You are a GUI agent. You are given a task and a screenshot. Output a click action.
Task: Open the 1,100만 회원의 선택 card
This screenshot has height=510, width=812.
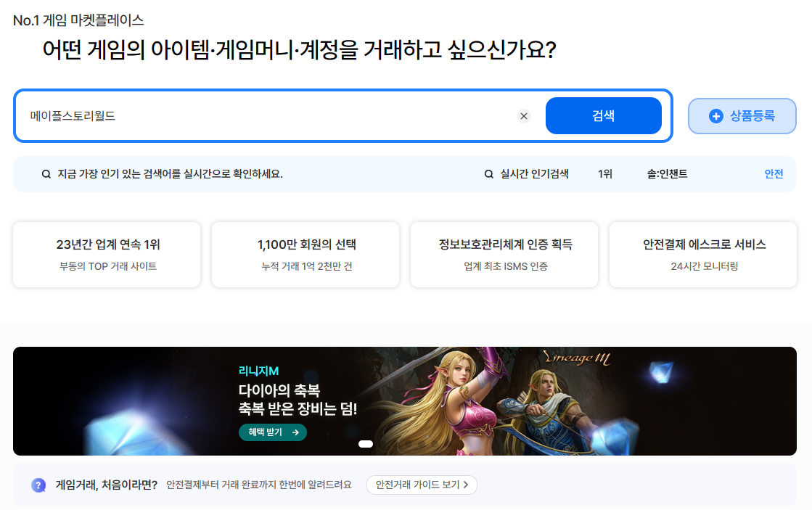(x=305, y=254)
